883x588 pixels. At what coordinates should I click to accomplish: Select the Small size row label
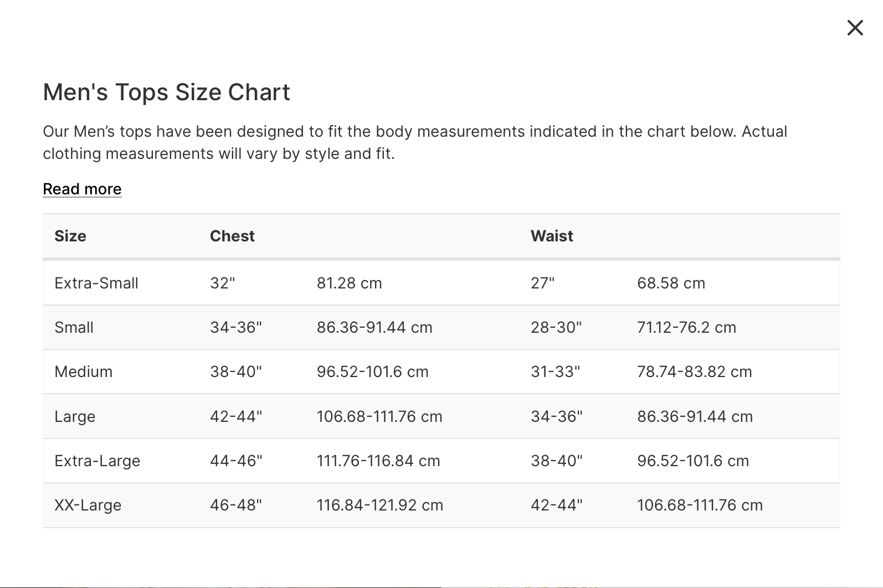74,327
